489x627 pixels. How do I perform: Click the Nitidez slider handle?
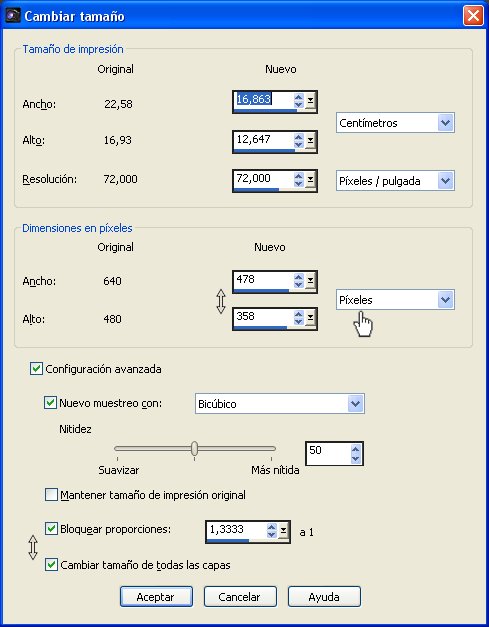pyautogui.click(x=194, y=448)
